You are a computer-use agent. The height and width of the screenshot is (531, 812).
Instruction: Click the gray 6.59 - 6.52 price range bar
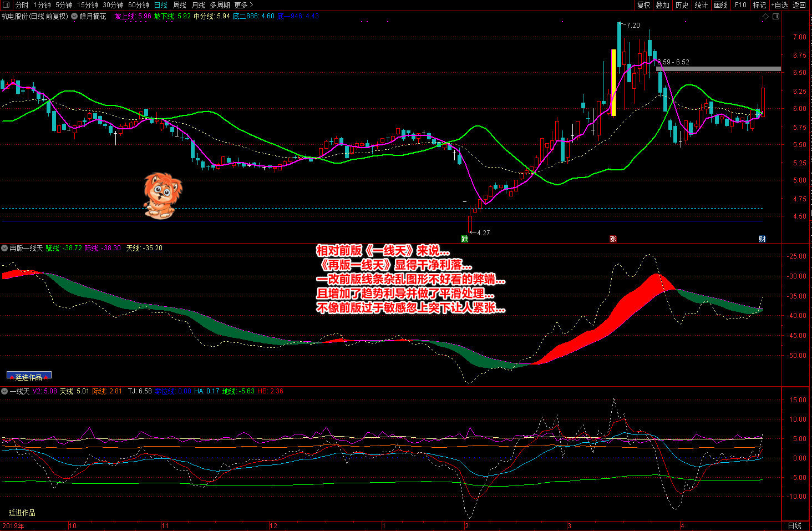(x=718, y=69)
